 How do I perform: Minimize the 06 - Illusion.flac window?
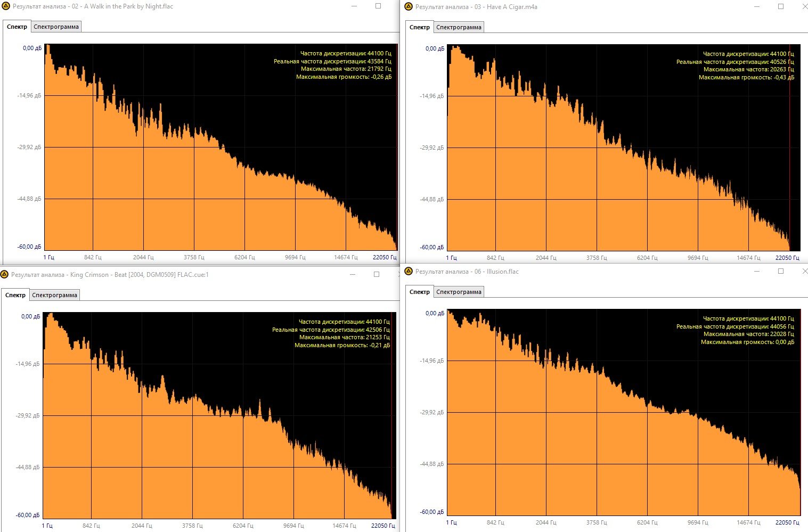click(757, 272)
